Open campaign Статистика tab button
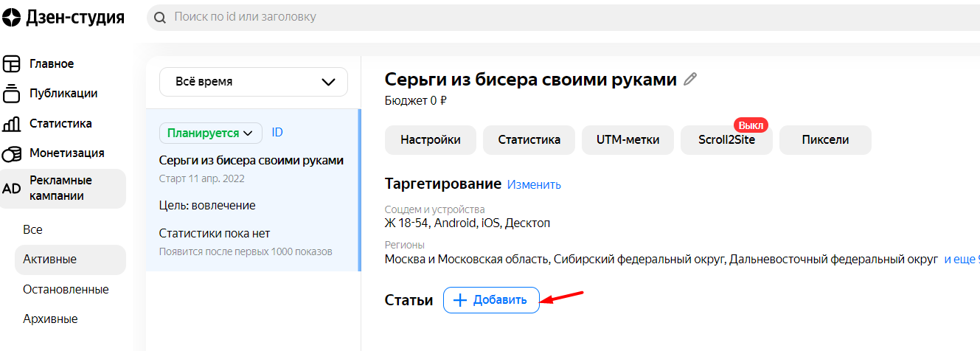980x351 pixels. click(x=529, y=140)
